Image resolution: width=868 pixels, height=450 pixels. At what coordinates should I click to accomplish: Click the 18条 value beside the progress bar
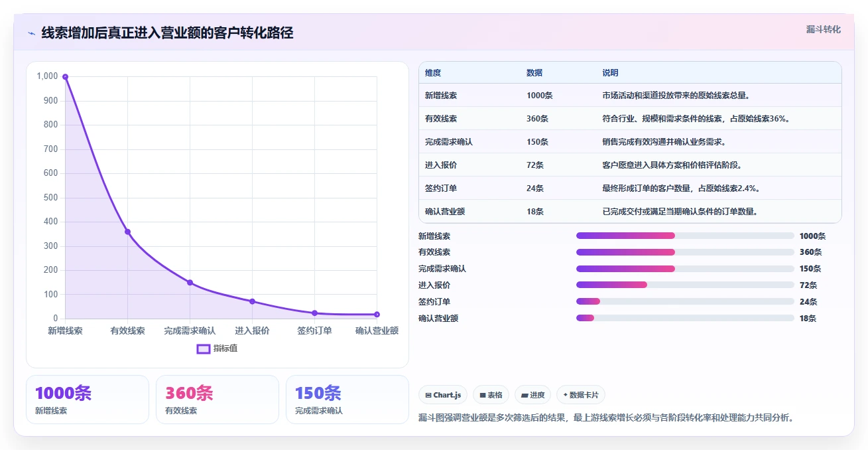(808, 319)
